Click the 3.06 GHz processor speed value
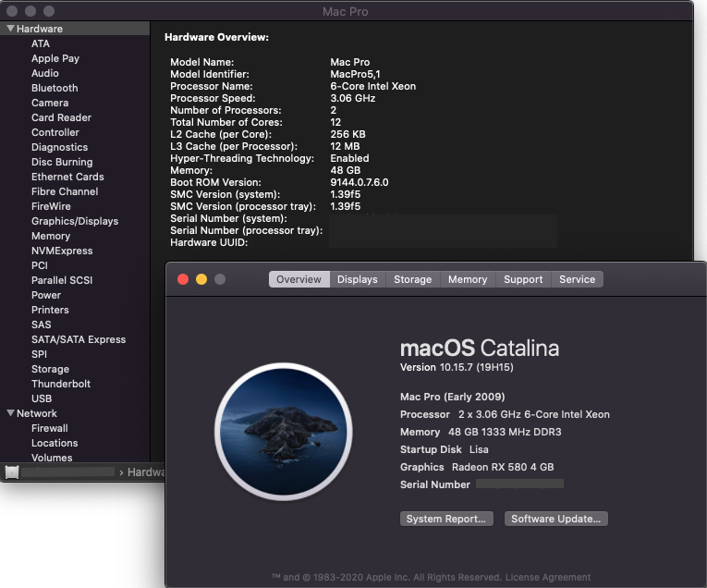Viewport: 707px width, 588px height. (x=353, y=98)
